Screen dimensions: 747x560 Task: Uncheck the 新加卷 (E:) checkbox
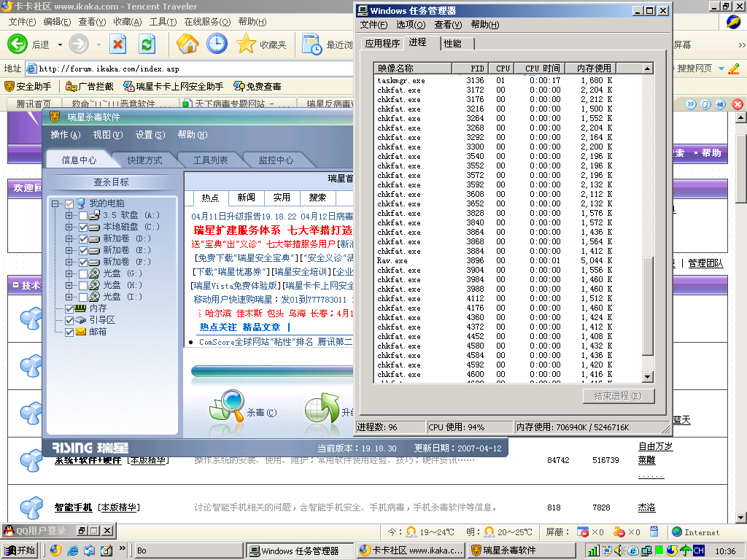point(83,251)
